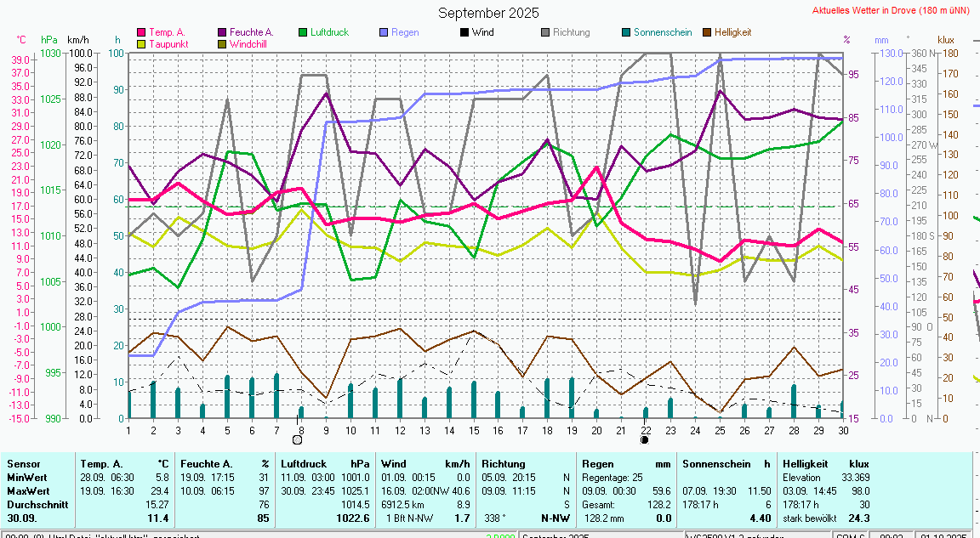Click the teal Sonnenschein legend square
Viewport: 980px width, 538px height.
pos(626,32)
